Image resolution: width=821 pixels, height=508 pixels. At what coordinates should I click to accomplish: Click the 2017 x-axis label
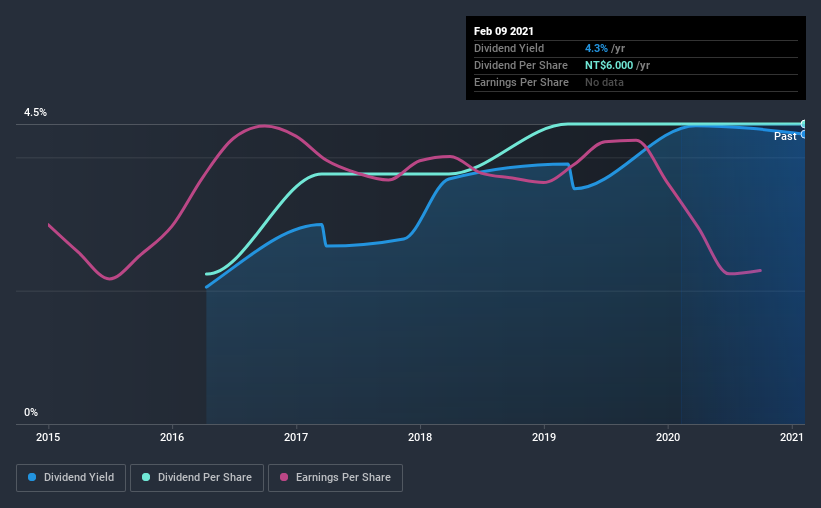[x=296, y=437]
